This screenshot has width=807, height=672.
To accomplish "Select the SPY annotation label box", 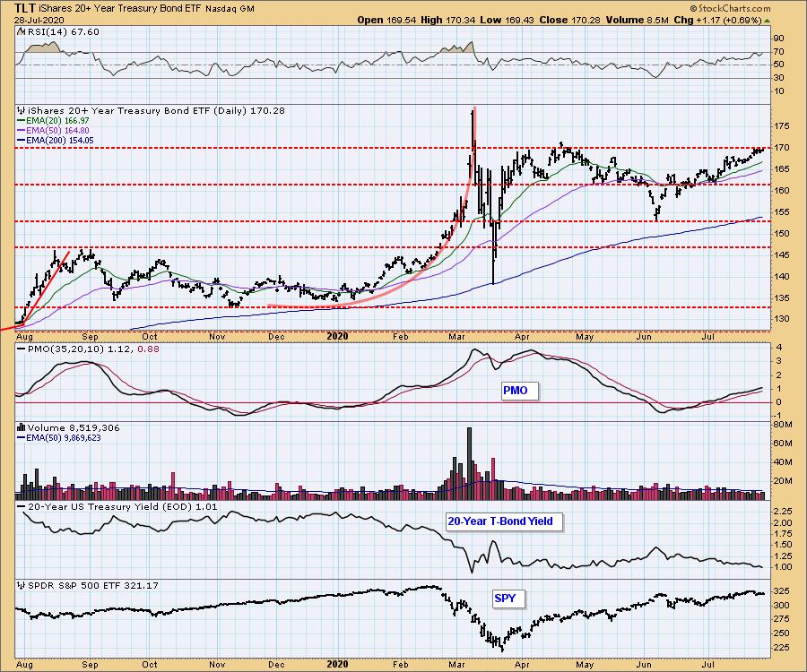I will pos(508,599).
